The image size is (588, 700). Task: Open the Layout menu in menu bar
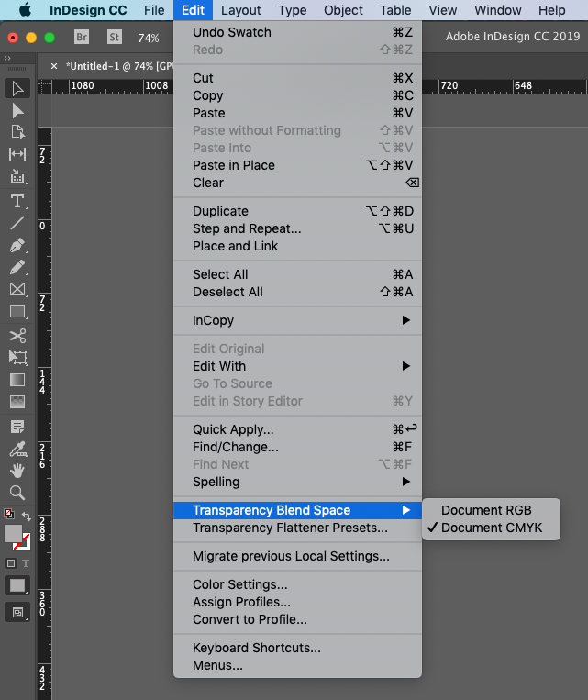coord(241,10)
